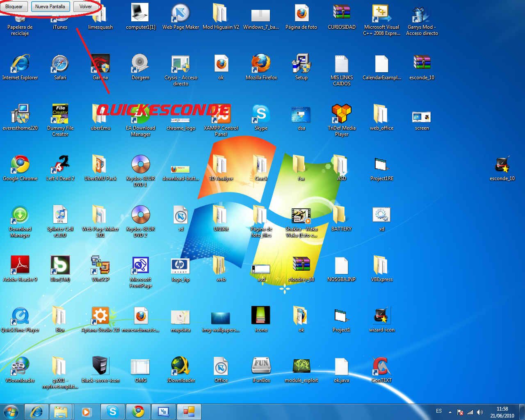The image size is (525, 420).
Task: Open the Blur(TM) game shortcut
Action: tap(60, 269)
